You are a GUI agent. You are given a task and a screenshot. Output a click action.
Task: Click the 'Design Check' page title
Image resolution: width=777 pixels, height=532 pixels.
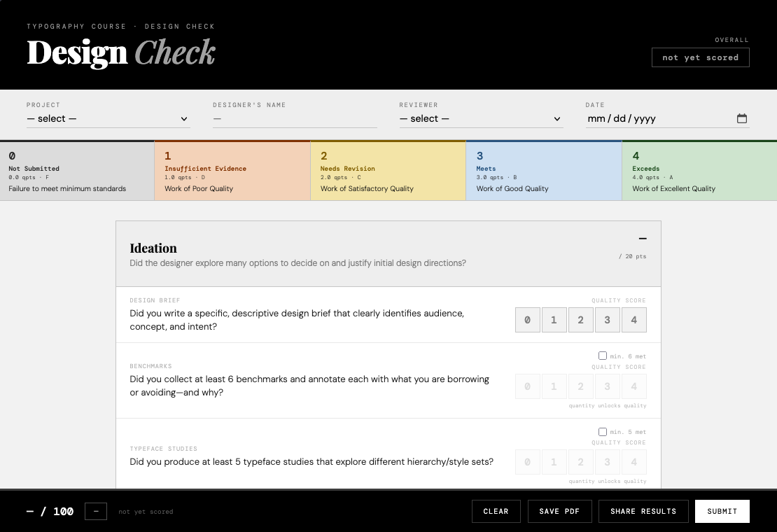click(x=121, y=52)
